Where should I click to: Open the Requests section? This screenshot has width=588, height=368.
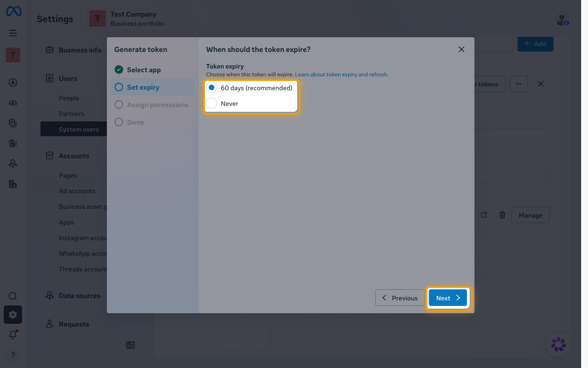[74, 324]
